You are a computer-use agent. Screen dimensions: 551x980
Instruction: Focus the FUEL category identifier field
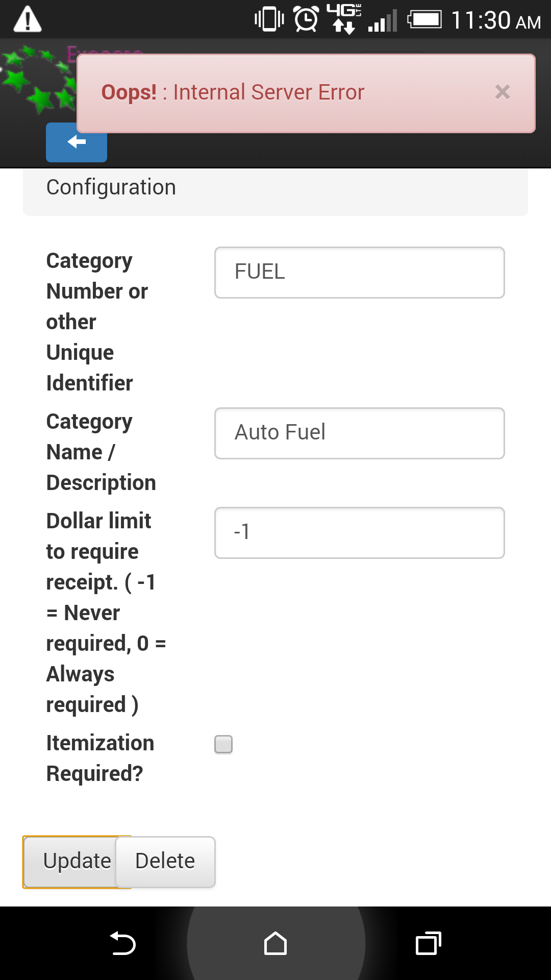[x=359, y=273]
